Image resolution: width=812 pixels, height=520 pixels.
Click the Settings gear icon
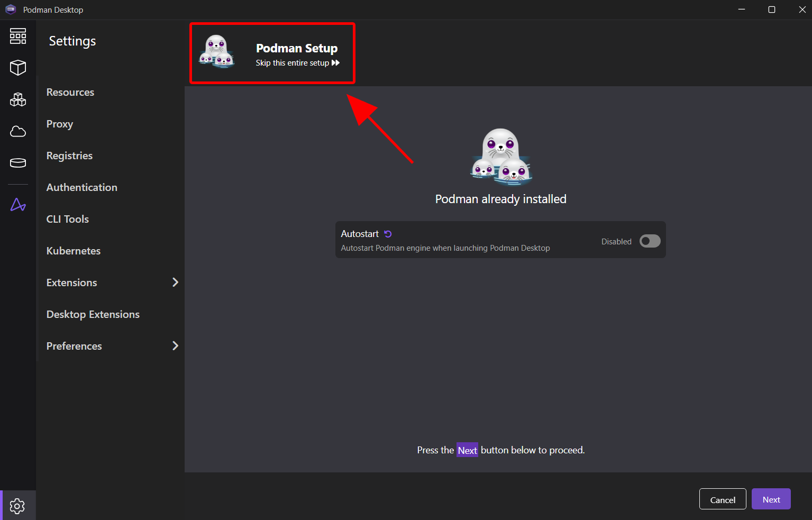click(x=17, y=506)
